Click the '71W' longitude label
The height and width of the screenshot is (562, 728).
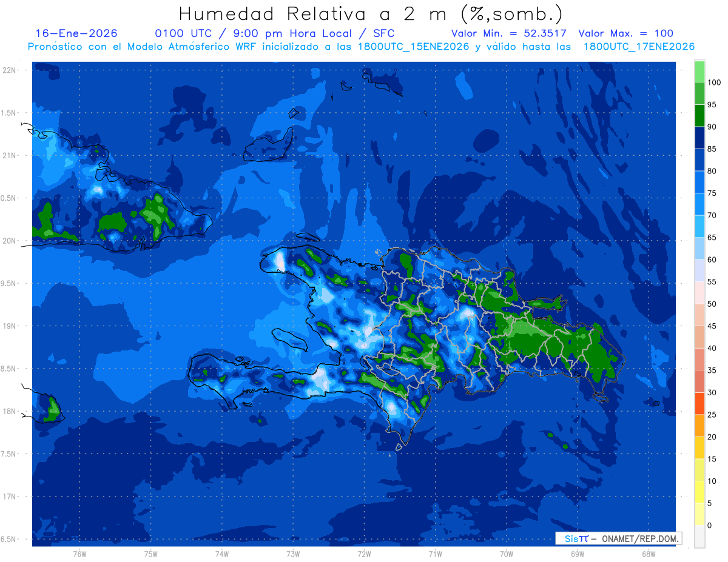435,554
